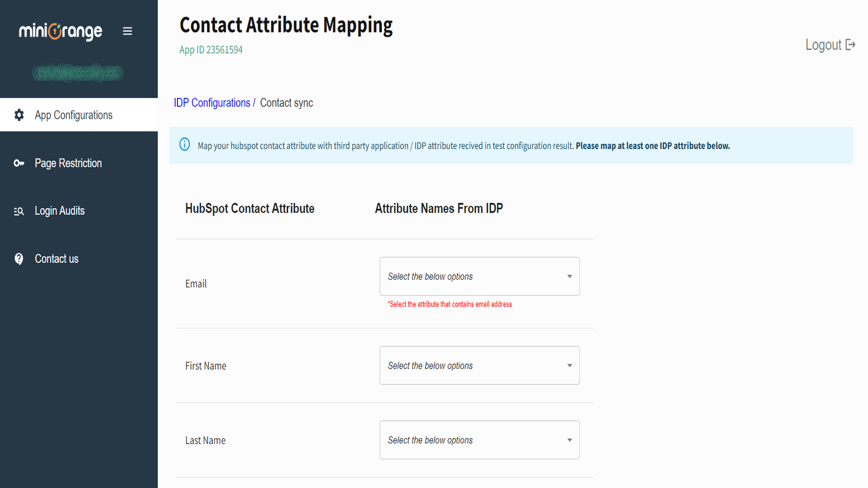Click the Contact Attribute Mapping heading
The height and width of the screenshot is (488, 868).
[286, 25]
